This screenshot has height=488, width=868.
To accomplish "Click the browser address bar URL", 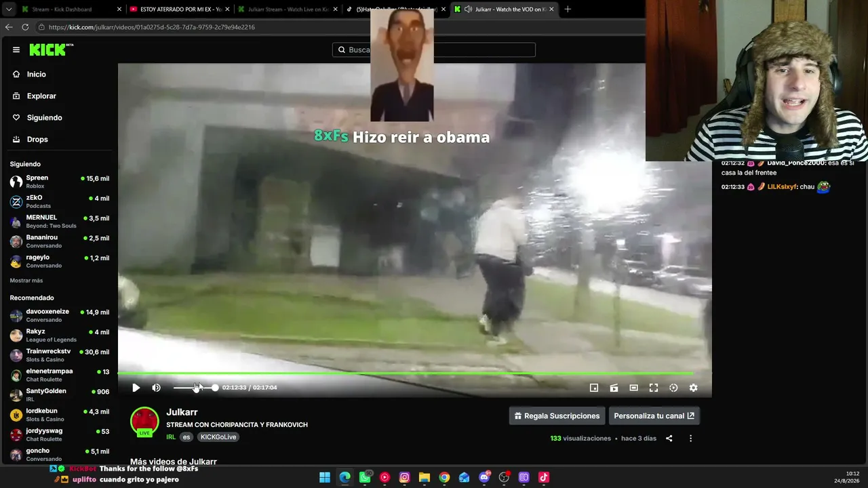I will click(x=152, y=27).
